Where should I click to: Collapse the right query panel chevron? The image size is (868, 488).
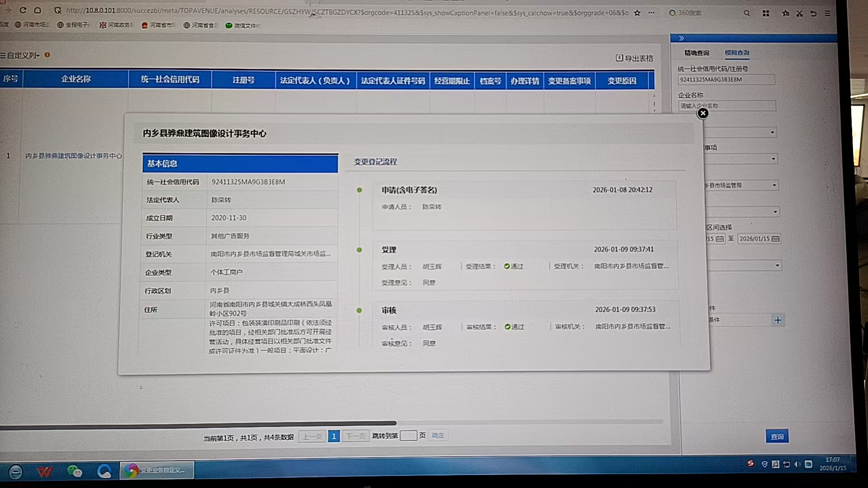tap(681, 38)
